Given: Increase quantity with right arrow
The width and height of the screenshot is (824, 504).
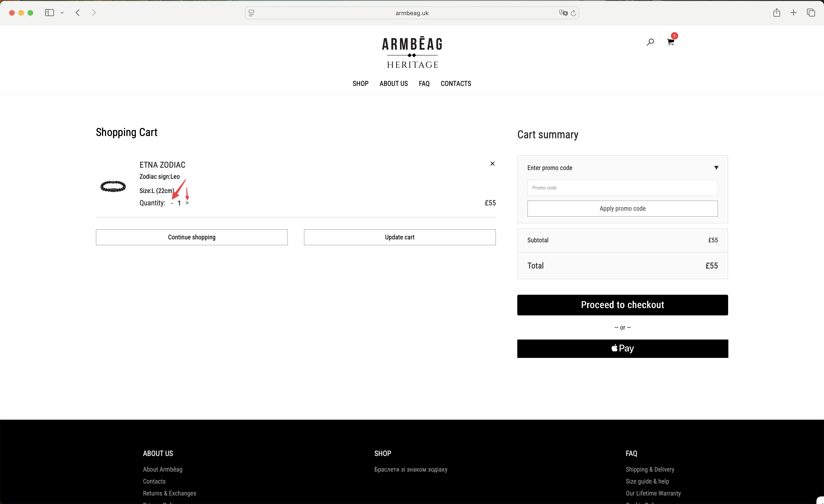Looking at the screenshot, I should [x=188, y=203].
